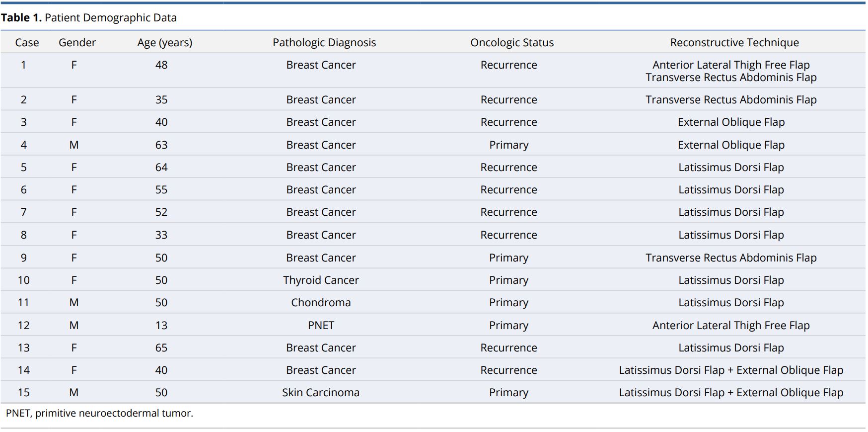Click the 'Skin Carcinoma' diagnosis cell
868x432 pixels.
point(321,393)
